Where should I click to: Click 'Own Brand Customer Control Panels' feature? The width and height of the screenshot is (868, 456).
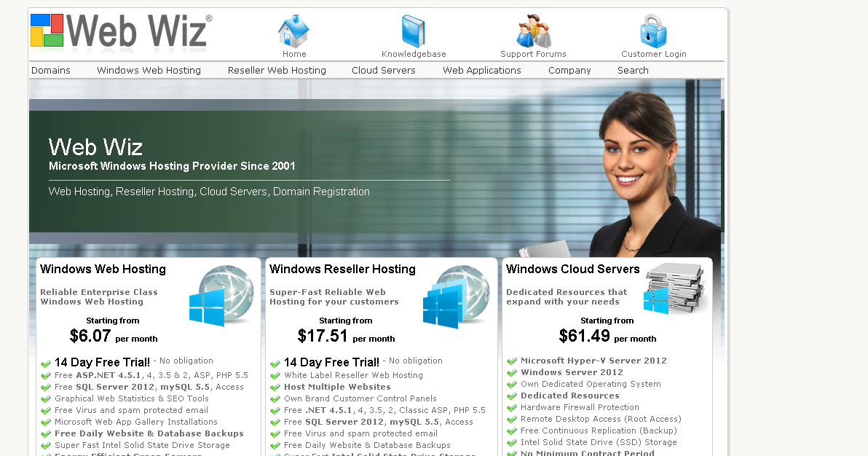tap(360, 398)
